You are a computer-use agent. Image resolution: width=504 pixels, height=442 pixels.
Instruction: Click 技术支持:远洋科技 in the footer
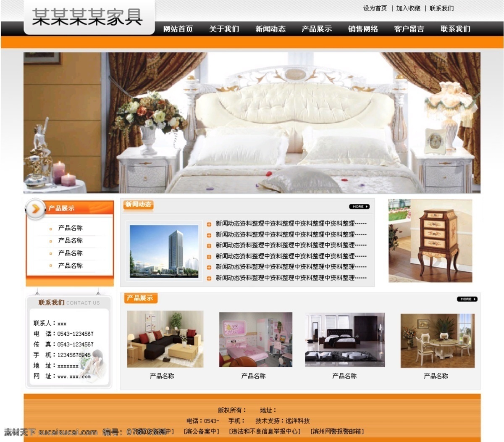[283, 421]
